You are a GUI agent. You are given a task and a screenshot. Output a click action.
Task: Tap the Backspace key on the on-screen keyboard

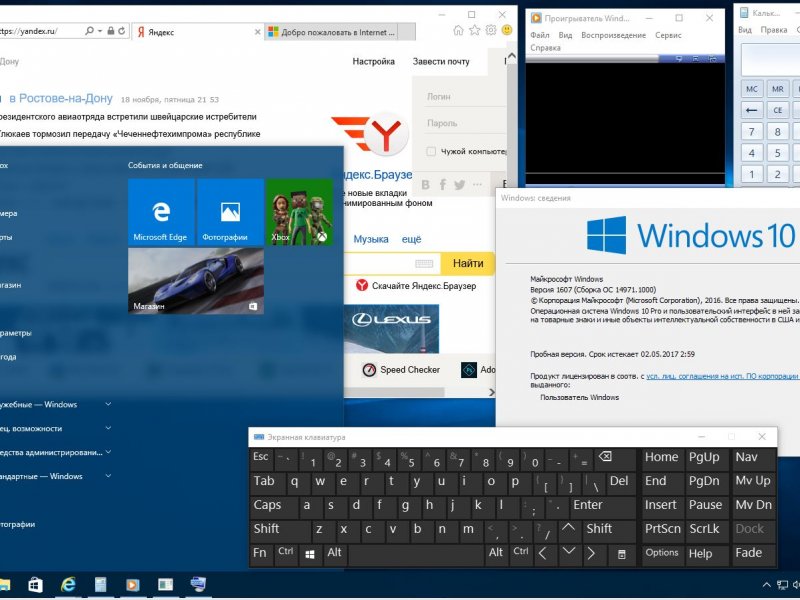615,458
